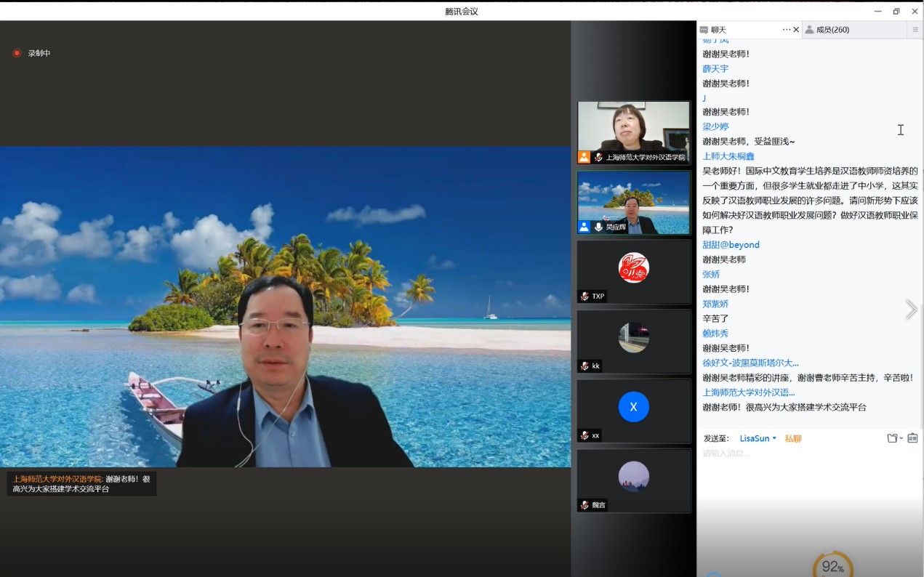Open the panel menu hamburger icon
The height and width of the screenshot is (577, 924).
click(x=915, y=30)
